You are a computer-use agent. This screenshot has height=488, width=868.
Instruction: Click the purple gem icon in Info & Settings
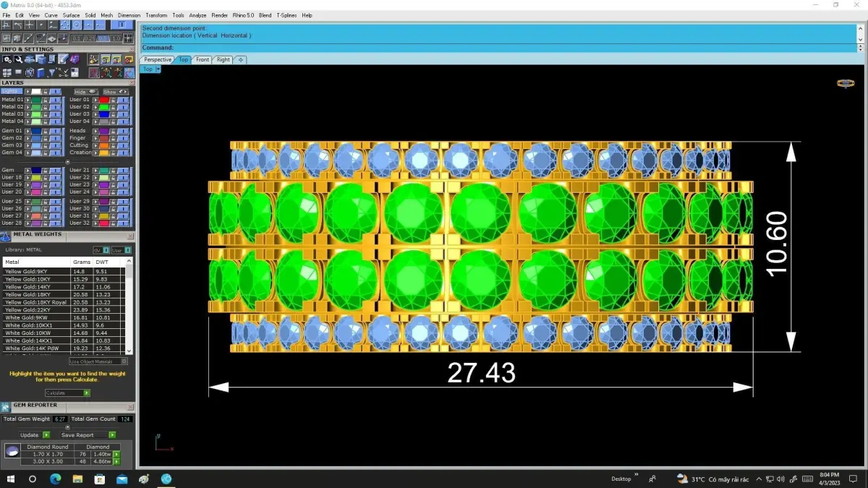[75, 59]
